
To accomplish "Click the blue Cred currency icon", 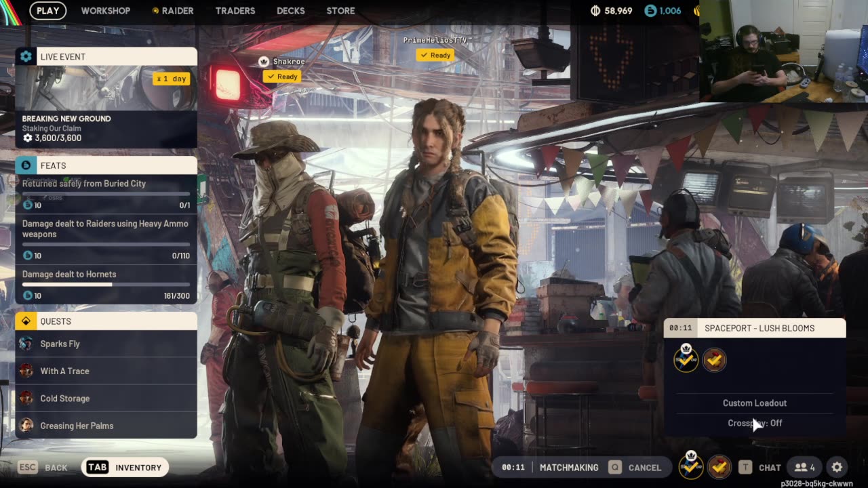I will point(650,11).
